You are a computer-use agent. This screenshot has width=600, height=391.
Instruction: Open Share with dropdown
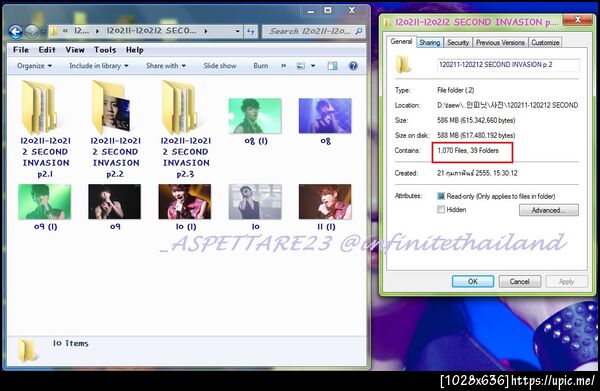pos(166,66)
